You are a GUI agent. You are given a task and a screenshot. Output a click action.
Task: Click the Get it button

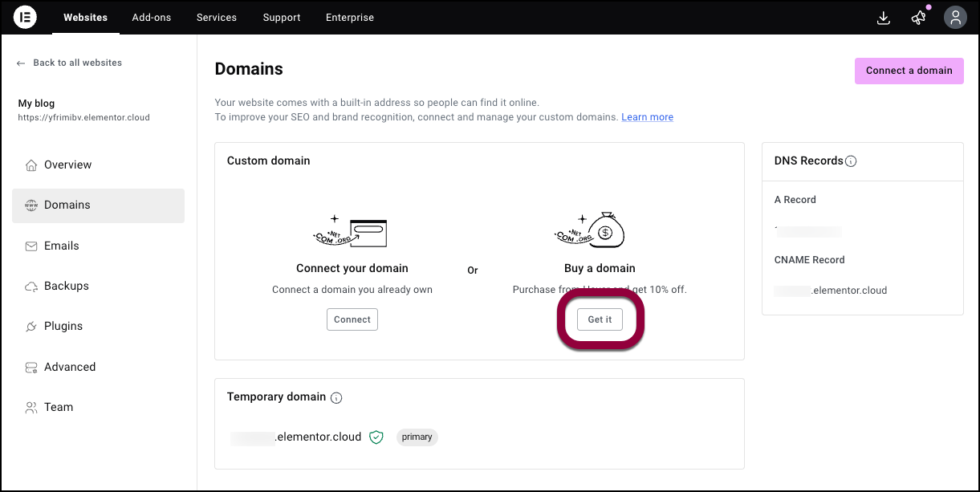600,319
